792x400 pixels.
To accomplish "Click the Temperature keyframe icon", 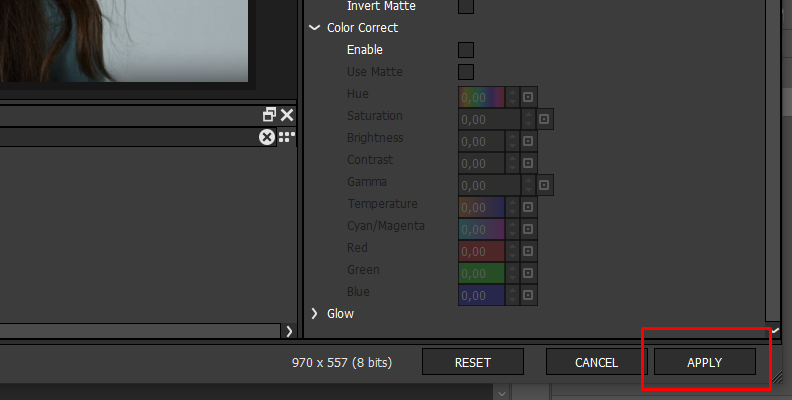I will tap(529, 207).
